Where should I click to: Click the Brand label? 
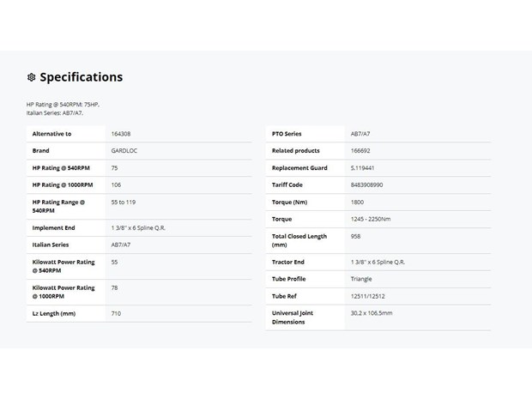coord(40,151)
